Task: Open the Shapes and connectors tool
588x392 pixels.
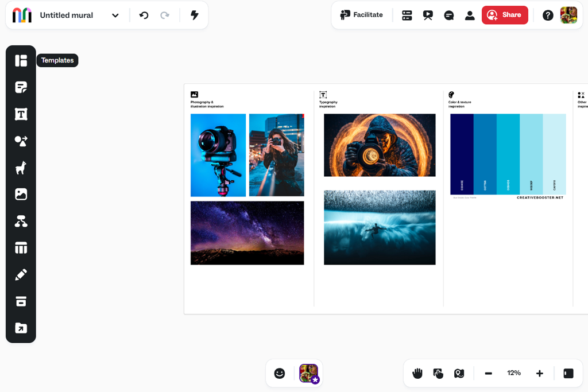Action: pos(21,141)
